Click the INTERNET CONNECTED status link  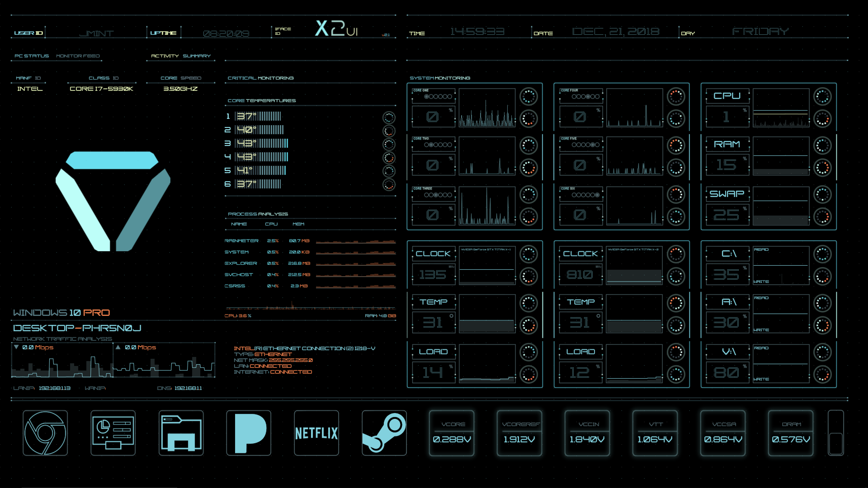pos(291,372)
